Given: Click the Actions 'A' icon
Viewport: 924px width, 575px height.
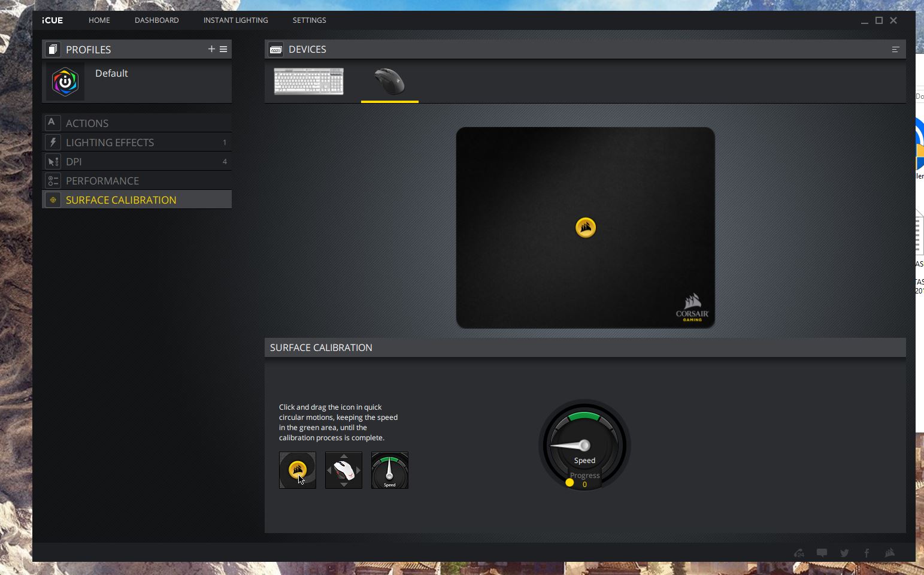Looking at the screenshot, I should point(53,123).
